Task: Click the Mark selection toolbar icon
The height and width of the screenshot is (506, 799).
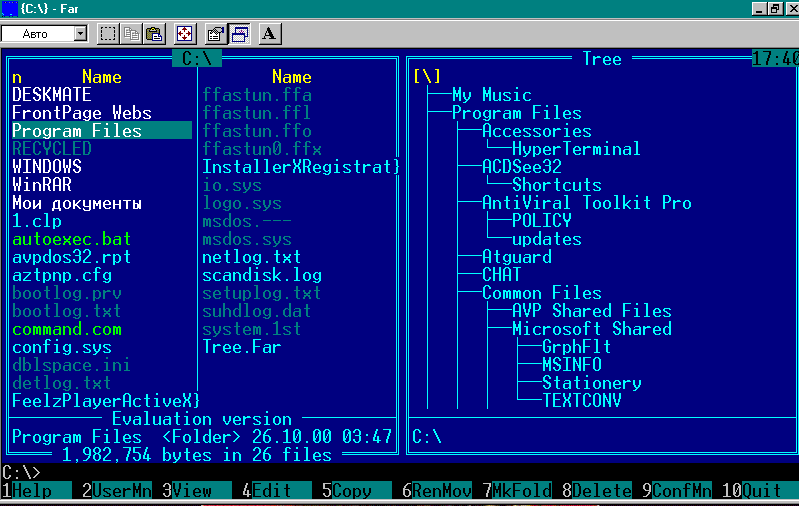Action: pyautogui.click(x=108, y=34)
